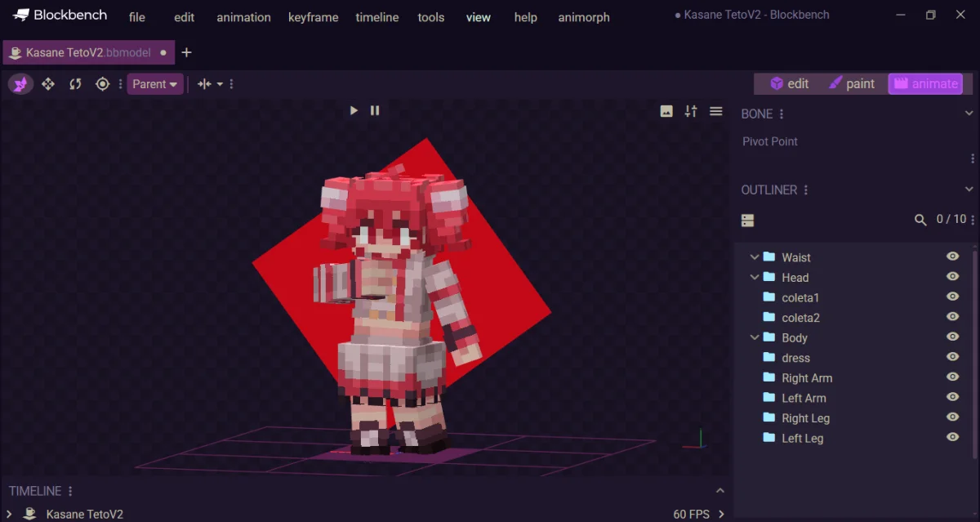The image size is (980, 522).
Task: Open the animation menu
Action: [x=243, y=17]
